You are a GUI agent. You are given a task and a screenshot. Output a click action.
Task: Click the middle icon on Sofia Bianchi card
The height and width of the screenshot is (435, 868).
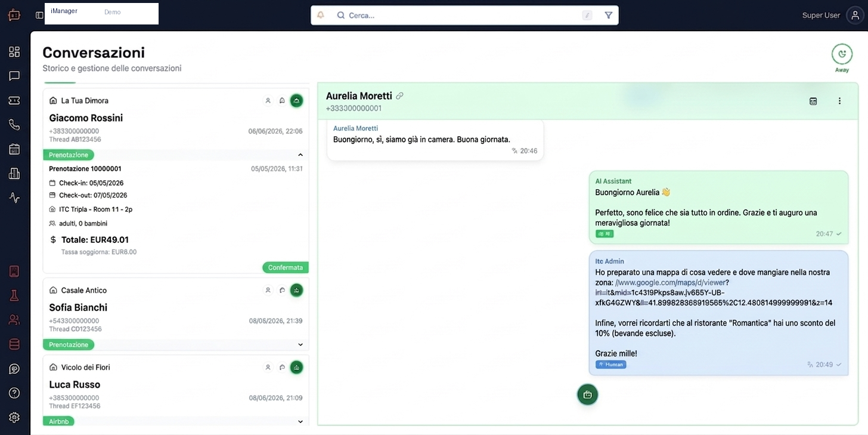coord(282,291)
